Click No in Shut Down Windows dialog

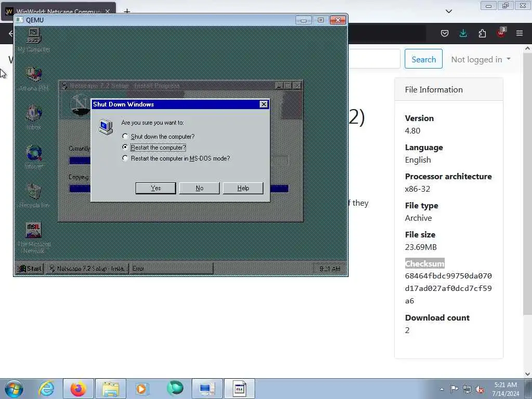point(199,188)
